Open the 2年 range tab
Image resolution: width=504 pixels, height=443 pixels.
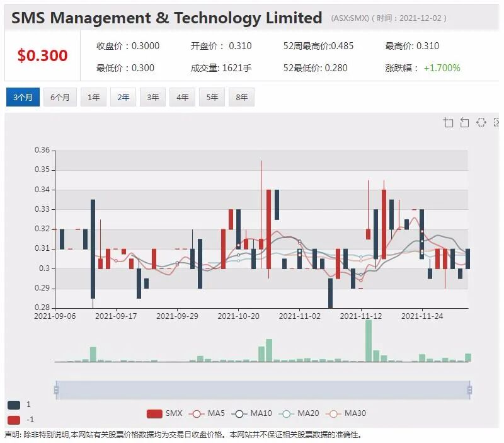click(123, 97)
